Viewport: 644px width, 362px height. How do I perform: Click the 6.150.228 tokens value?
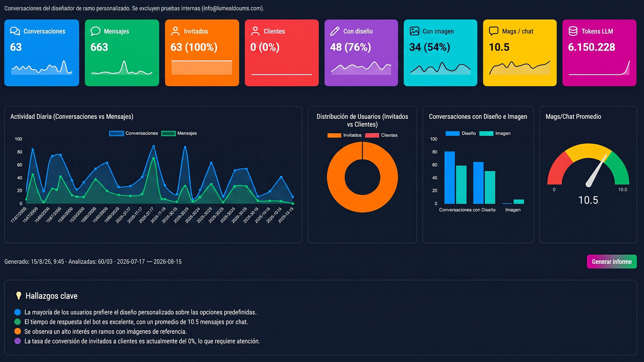(x=591, y=47)
